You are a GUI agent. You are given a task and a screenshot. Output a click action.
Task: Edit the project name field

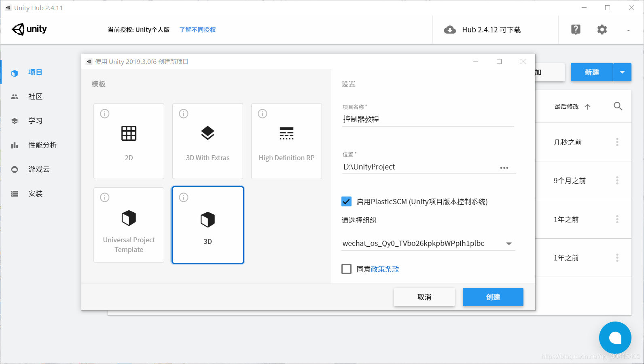point(428,119)
